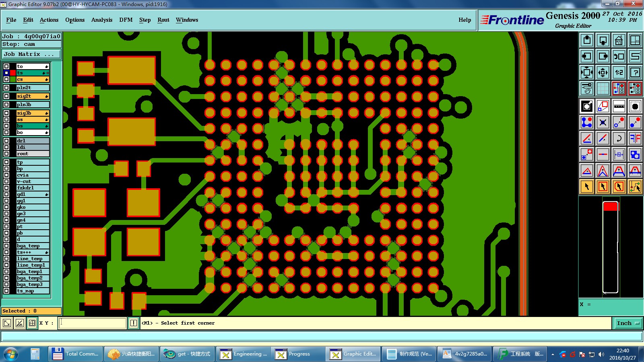Viewport: 644px width, 362px height.
Task: Select the net selection tool
Action: pyautogui.click(x=635, y=187)
